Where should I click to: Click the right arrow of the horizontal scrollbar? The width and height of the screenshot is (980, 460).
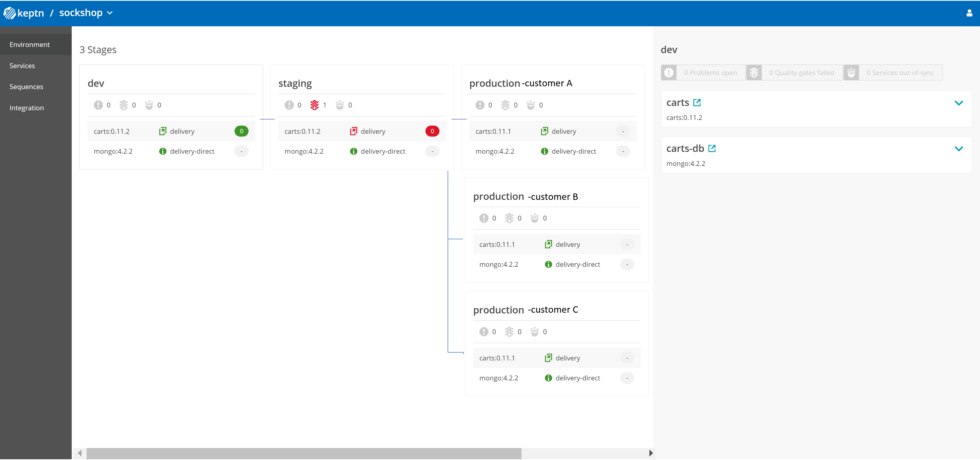651,453
